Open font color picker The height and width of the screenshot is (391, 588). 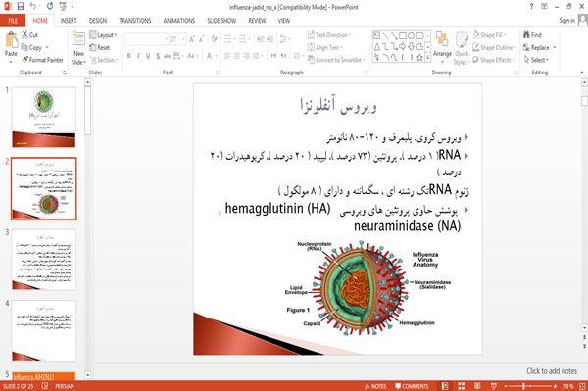click(210, 56)
